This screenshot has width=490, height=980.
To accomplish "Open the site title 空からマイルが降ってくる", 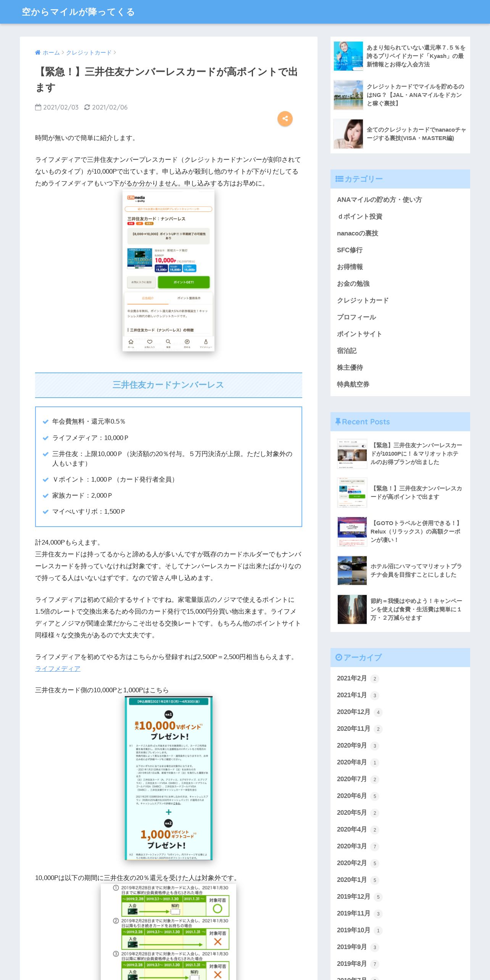I will point(78,12).
